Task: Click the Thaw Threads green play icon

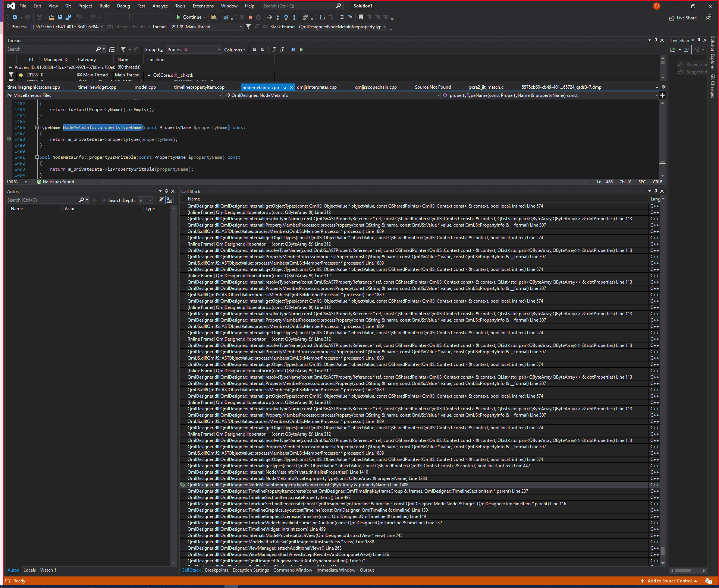Action: [x=301, y=50]
